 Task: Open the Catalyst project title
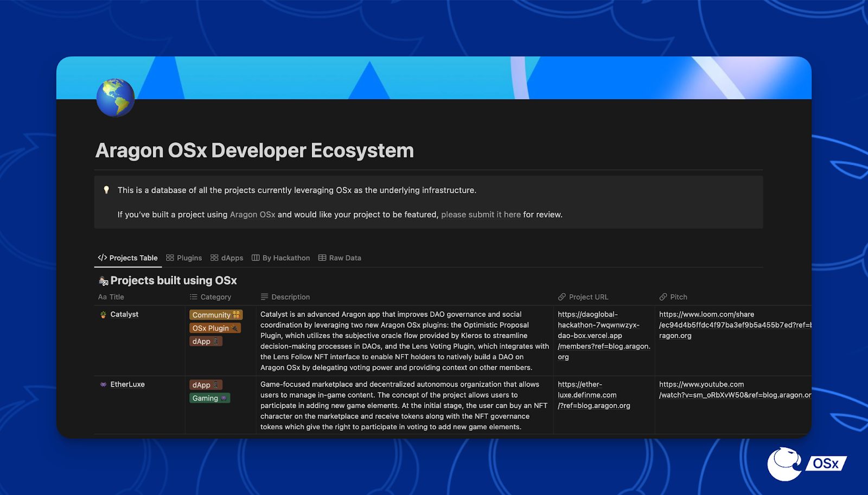point(124,314)
